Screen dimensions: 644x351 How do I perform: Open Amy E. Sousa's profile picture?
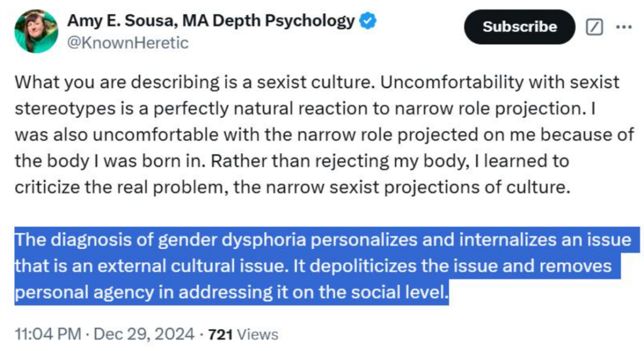click(36, 31)
